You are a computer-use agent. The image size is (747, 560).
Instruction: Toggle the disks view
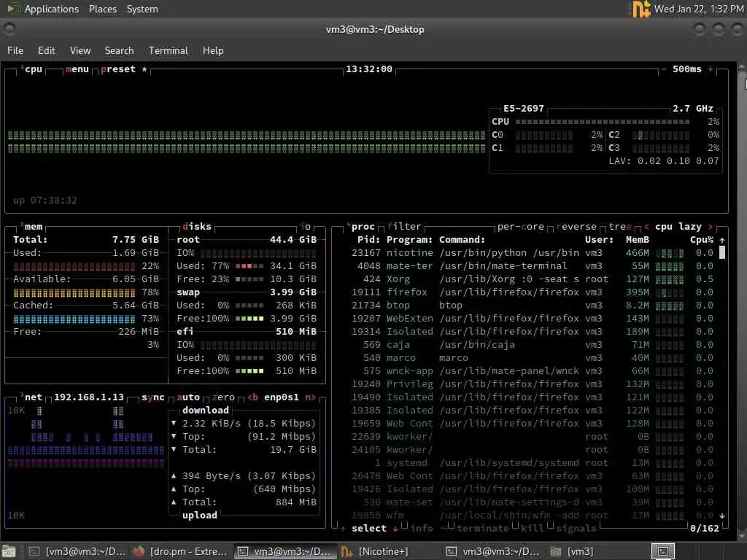[197, 227]
